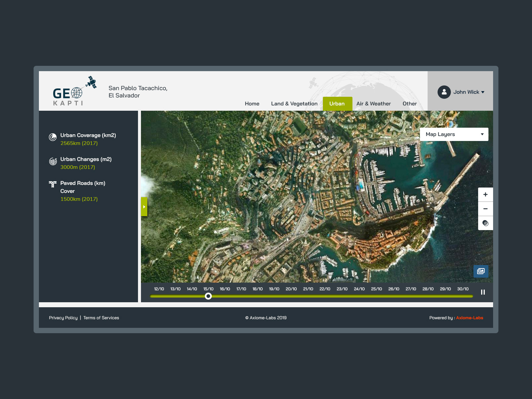Viewport: 532px width, 399px height.
Task: Click the zoom out minus icon
Action: (x=485, y=209)
